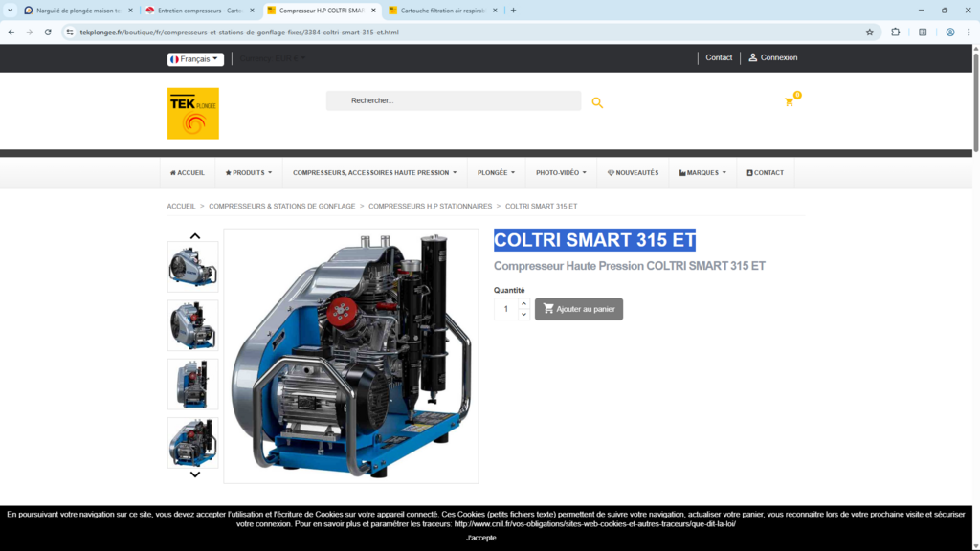Open the Contact link in top bar
This screenshot has height=551, width=980.
(719, 57)
